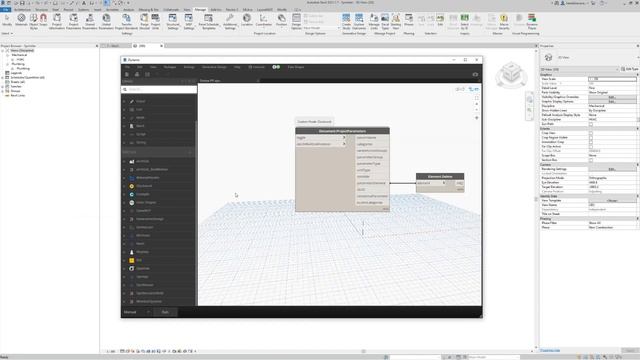This screenshot has height=360, width=640.
Task: Click the Modify tool in Revit ribbon
Action: tap(7, 21)
